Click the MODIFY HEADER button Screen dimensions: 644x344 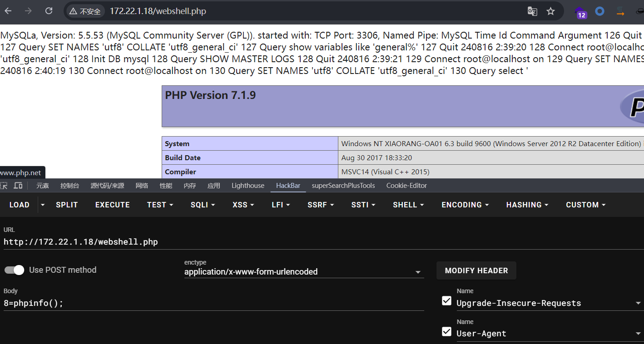click(x=476, y=270)
